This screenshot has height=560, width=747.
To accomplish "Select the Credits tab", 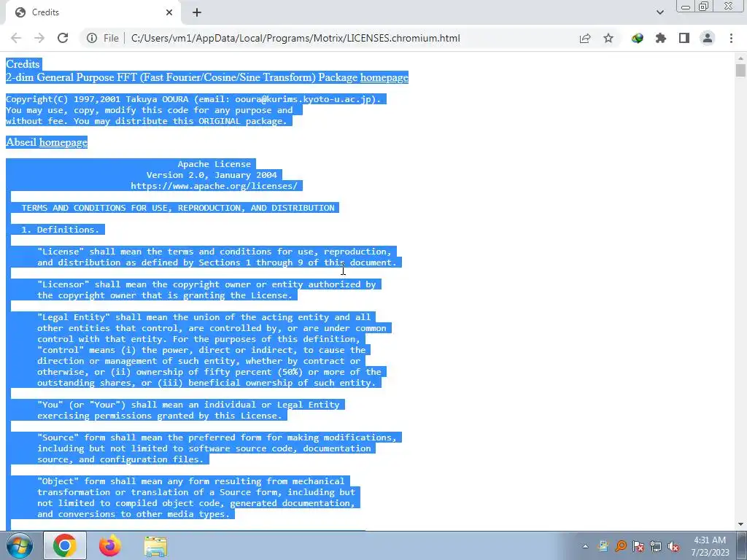I will 90,12.
